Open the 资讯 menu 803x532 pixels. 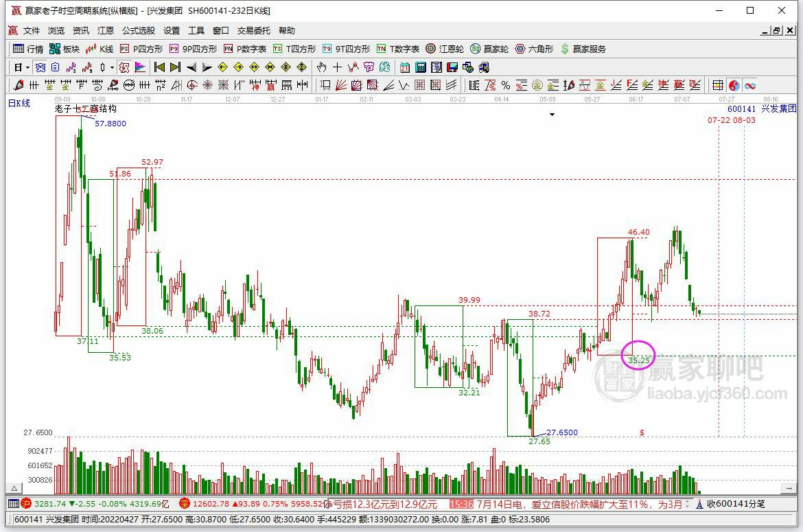(80, 31)
